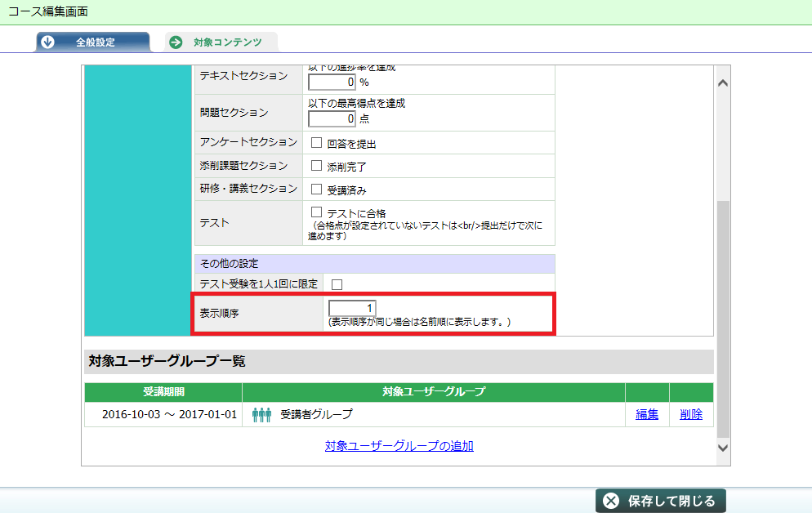Select the date range 2016-10-03 ～ 2017-01-01
This screenshot has height=513, width=812.
pos(169,414)
